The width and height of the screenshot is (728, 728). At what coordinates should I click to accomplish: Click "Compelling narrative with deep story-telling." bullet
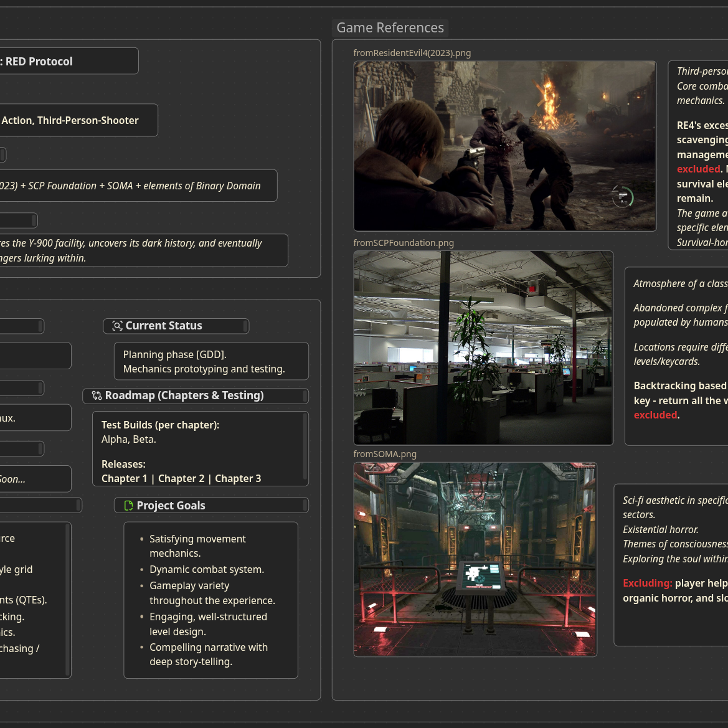click(x=209, y=655)
